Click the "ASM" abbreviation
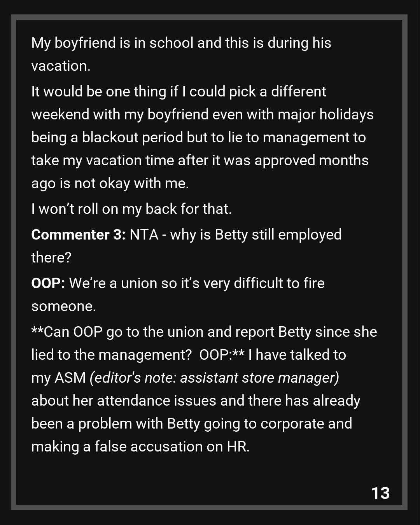The height and width of the screenshot is (525, 420). (x=70, y=378)
